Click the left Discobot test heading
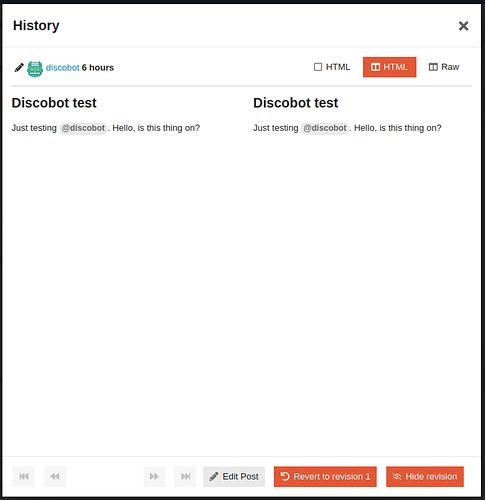The height and width of the screenshot is (500, 485). pos(54,103)
